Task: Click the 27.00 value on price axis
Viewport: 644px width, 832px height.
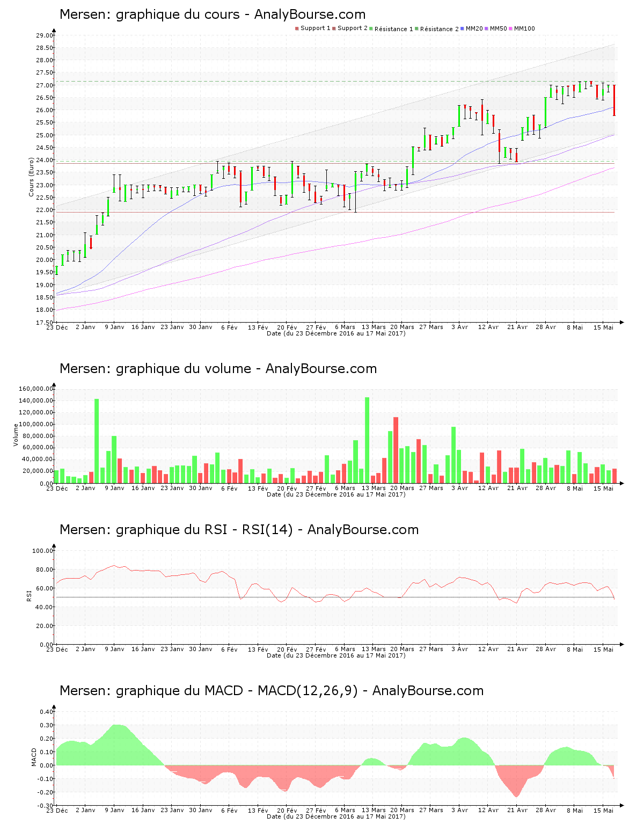Action: click(45, 85)
